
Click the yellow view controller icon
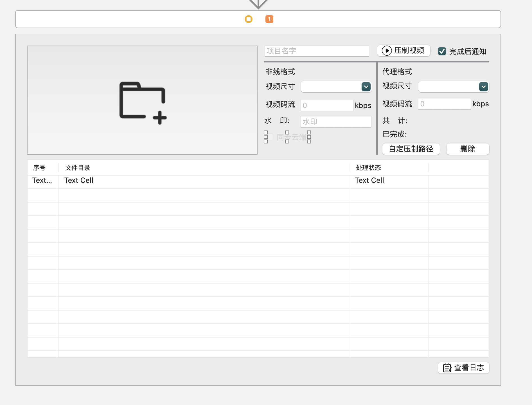(x=249, y=19)
